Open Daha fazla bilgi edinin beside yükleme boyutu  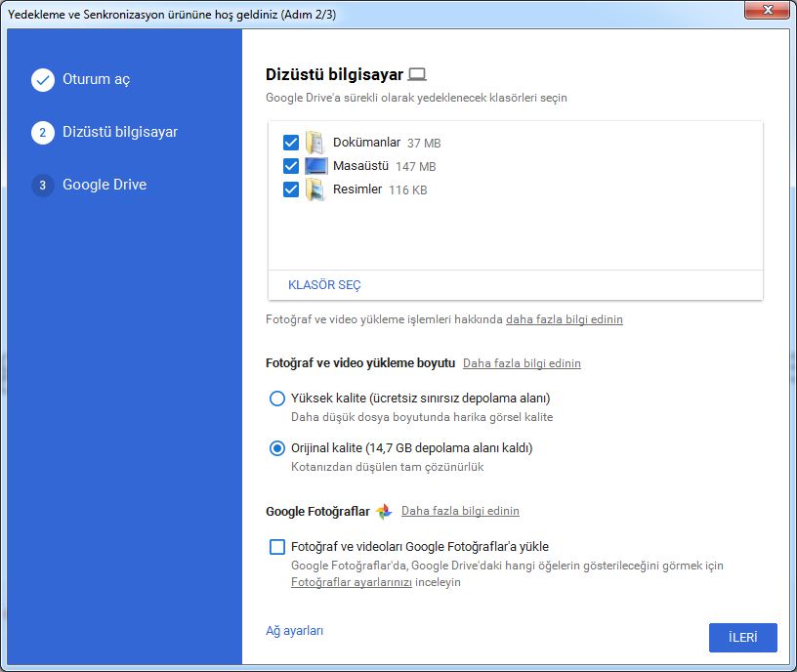point(522,363)
